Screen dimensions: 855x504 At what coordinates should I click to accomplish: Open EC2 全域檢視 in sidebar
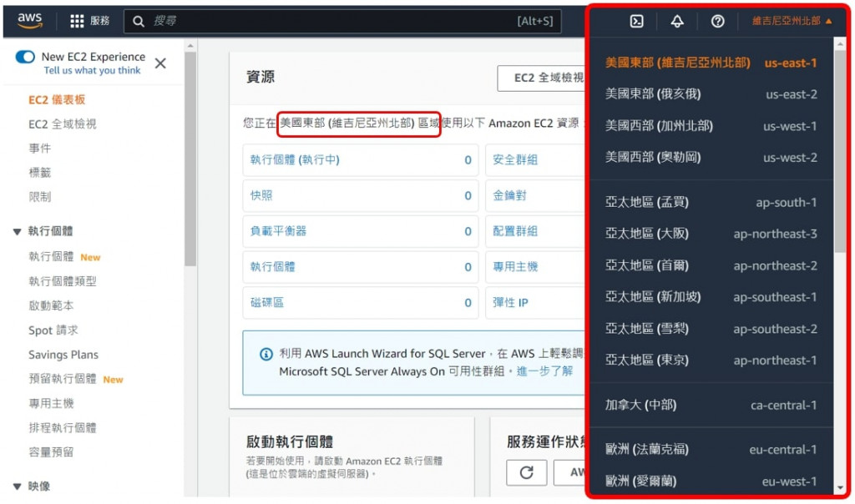pyautogui.click(x=62, y=124)
